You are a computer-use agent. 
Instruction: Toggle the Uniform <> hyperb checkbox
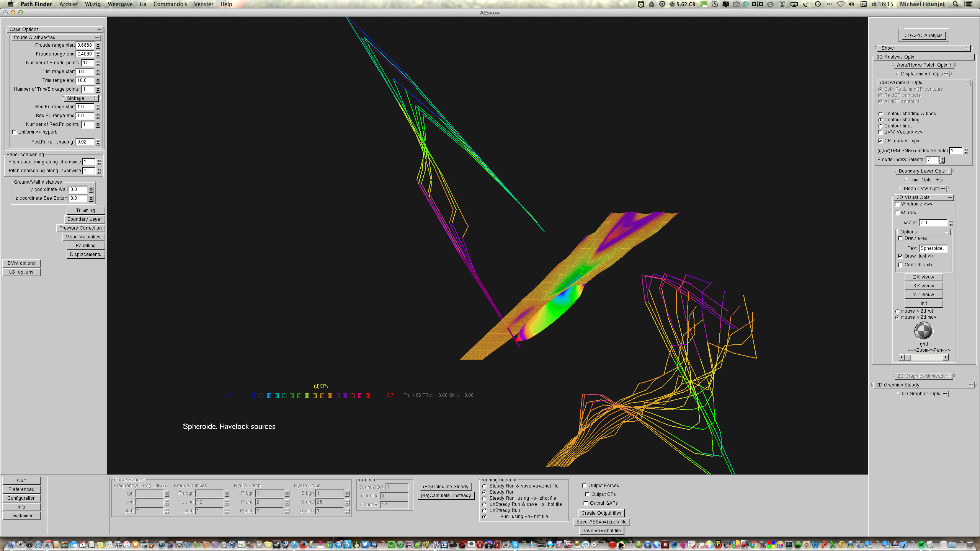point(15,132)
